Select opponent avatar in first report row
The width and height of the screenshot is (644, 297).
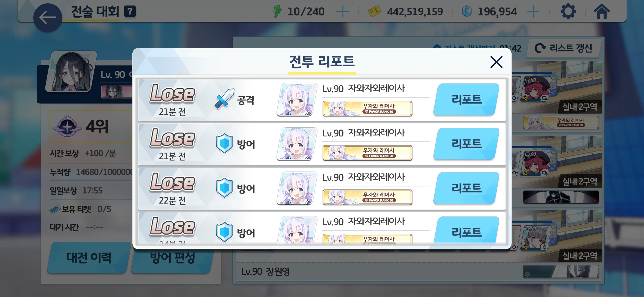(297, 100)
